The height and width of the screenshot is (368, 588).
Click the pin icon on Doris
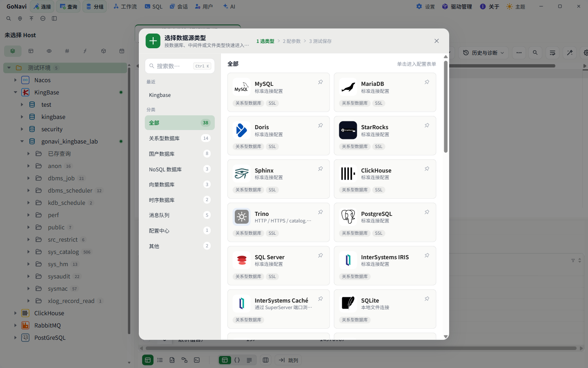coord(321,126)
